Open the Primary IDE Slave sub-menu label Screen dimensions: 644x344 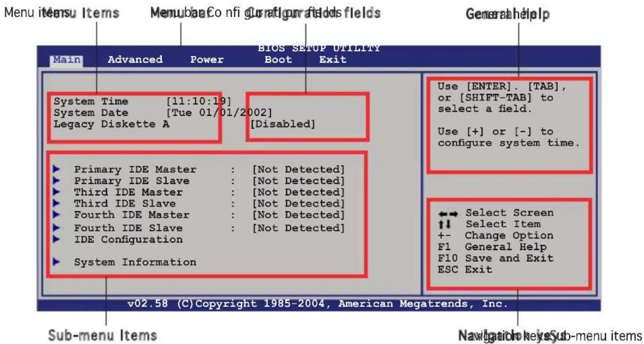pyautogui.click(x=132, y=180)
